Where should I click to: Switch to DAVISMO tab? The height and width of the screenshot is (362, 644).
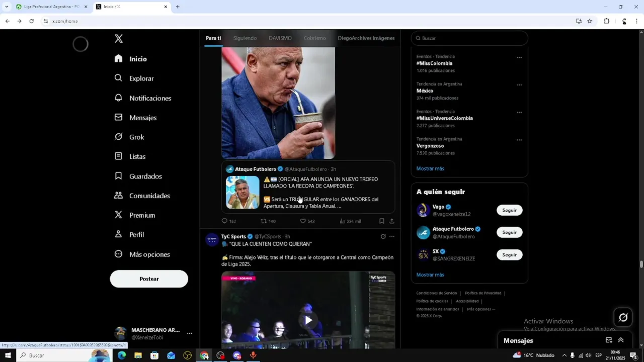[x=280, y=38]
